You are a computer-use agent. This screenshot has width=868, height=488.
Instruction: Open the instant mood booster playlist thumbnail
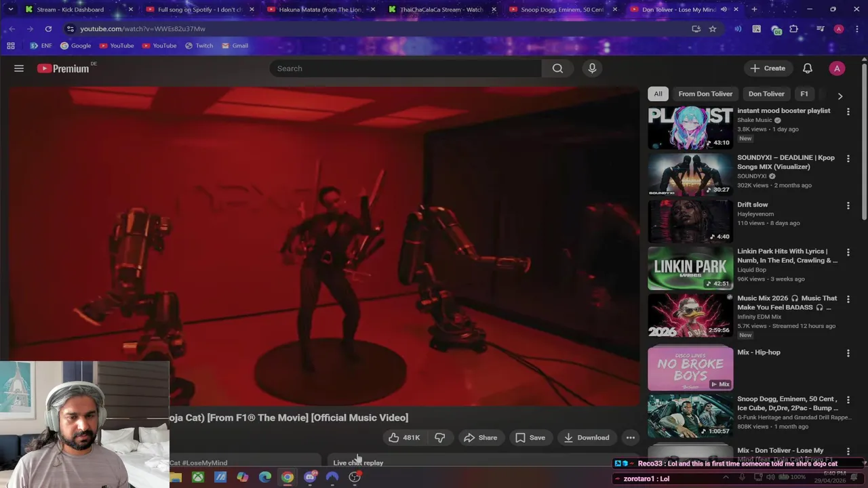(x=690, y=128)
